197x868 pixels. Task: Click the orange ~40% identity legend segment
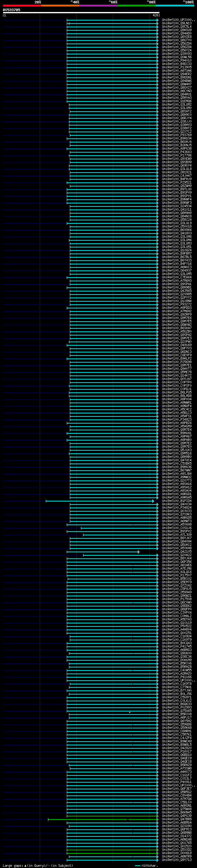click(60, 6)
